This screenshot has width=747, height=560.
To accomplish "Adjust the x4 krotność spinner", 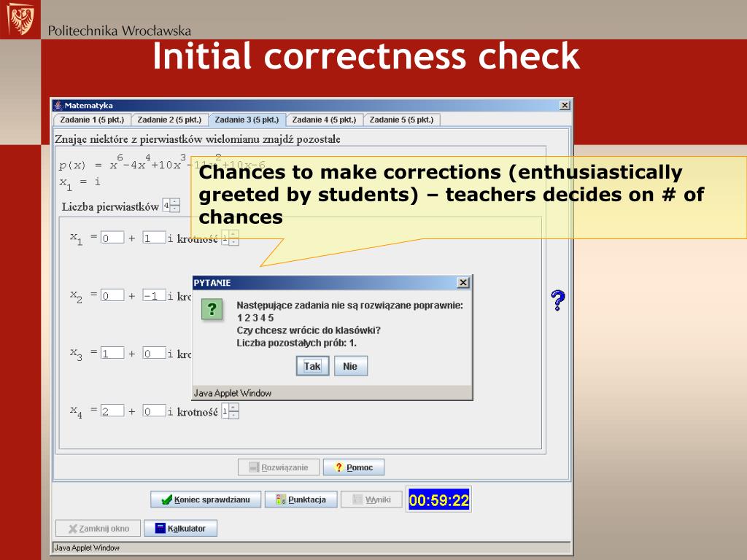I will click(x=231, y=411).
